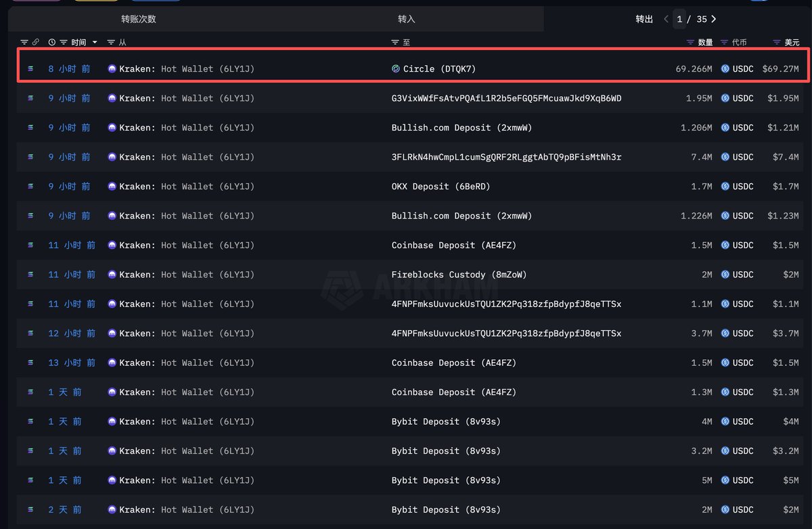The height and width of the screenshot is (529, 812).
Task: Open the 2 天 前 transaction time link
Action: [65, 509]
